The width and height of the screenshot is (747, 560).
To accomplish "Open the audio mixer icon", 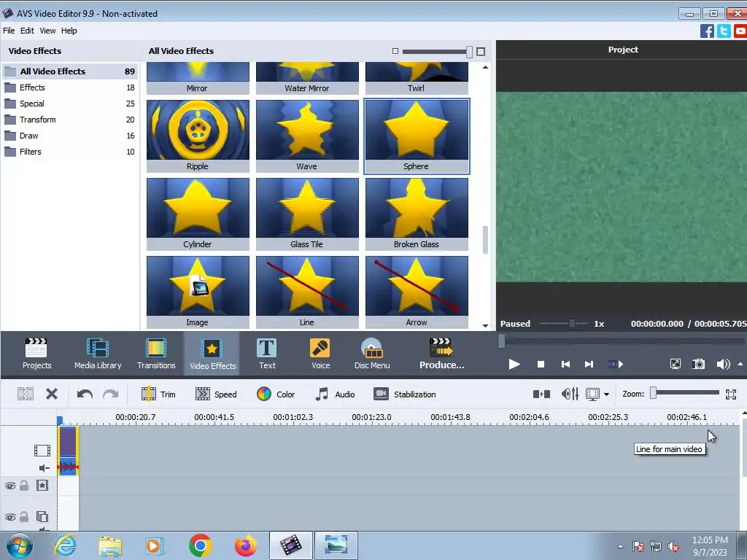I will [570, 394].
